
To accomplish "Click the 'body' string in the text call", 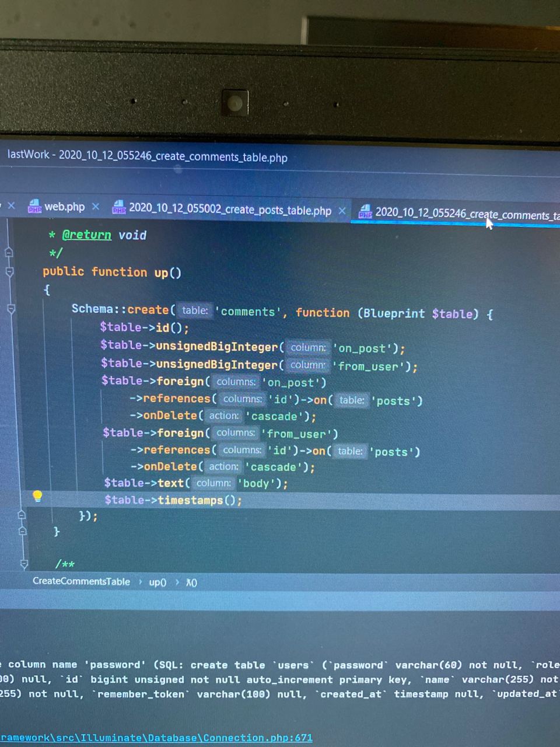I will point(256,483).
